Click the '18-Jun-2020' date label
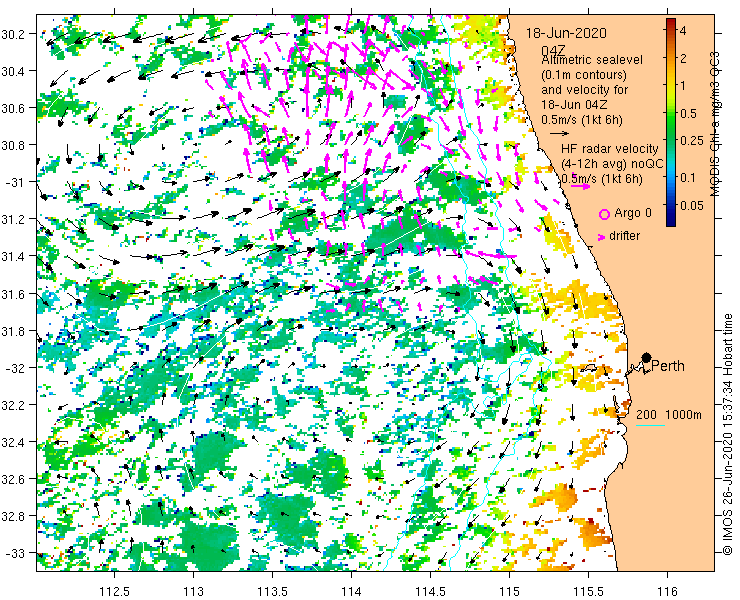 click(x=566, y=33)
